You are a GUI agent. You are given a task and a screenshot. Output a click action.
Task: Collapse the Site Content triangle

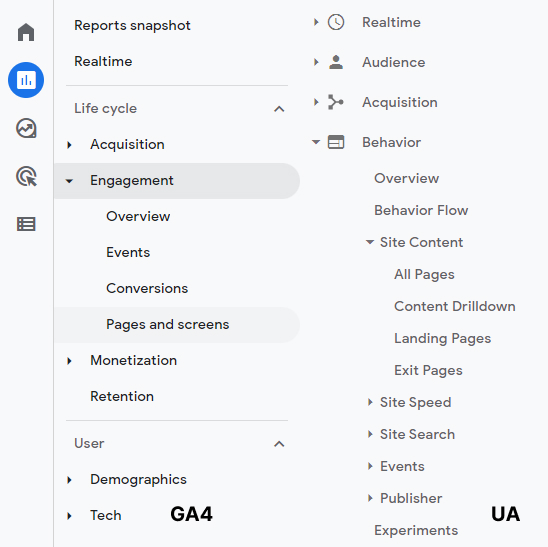(x=370, y=242)
